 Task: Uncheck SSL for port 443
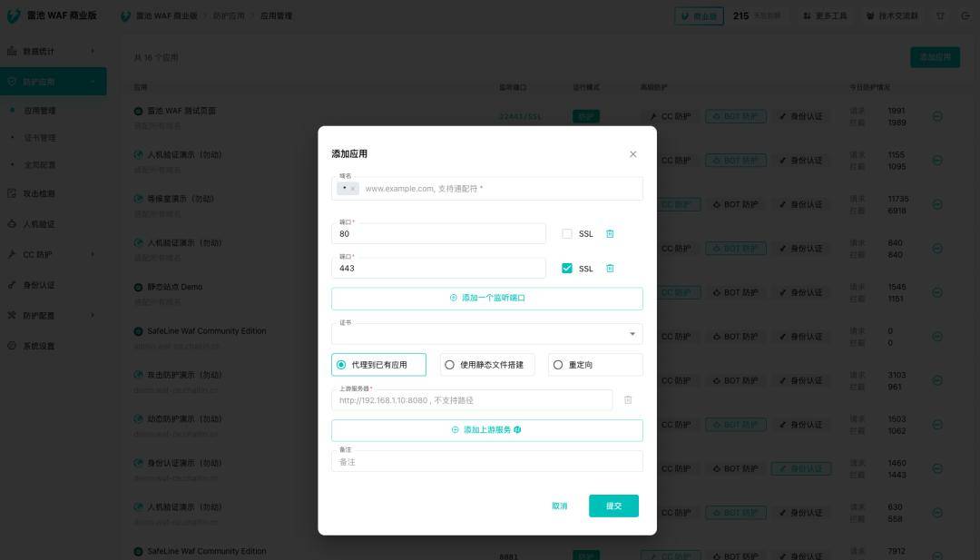pyautogui.click(x=567, y=268)
